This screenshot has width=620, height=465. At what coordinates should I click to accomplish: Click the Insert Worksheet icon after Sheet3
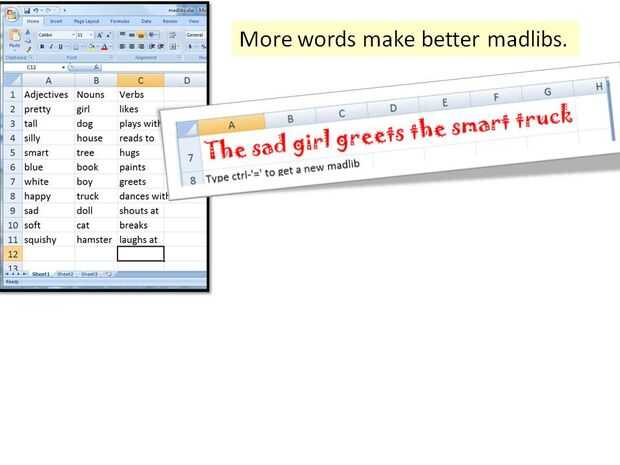pyautogui.click(x=108, y=274)
